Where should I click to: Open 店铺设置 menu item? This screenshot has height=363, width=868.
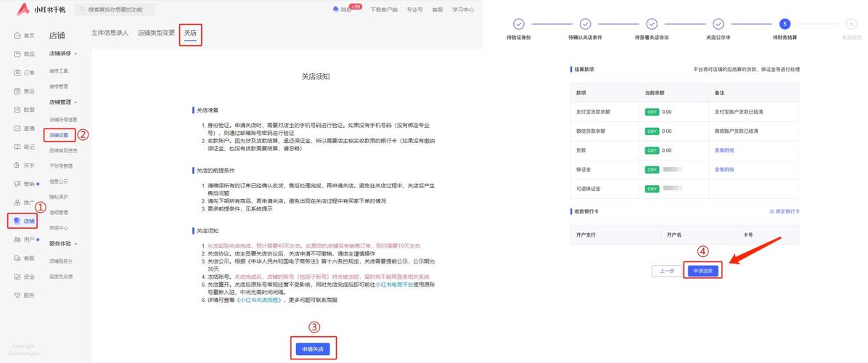click(x=59, y=135)
